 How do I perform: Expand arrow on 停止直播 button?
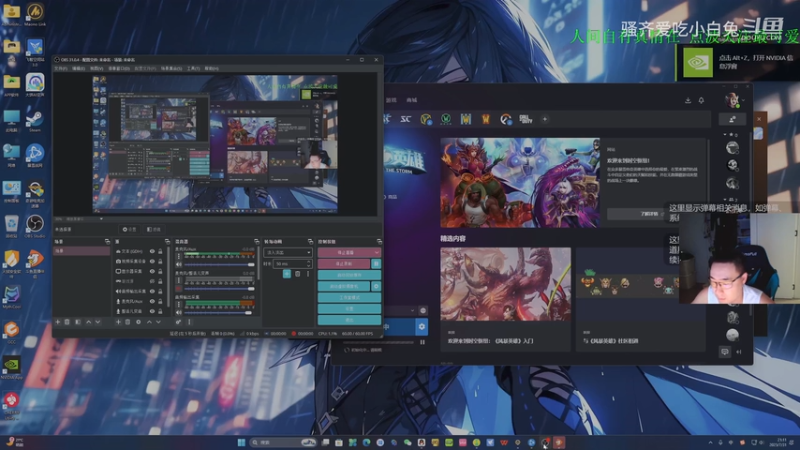377,252
